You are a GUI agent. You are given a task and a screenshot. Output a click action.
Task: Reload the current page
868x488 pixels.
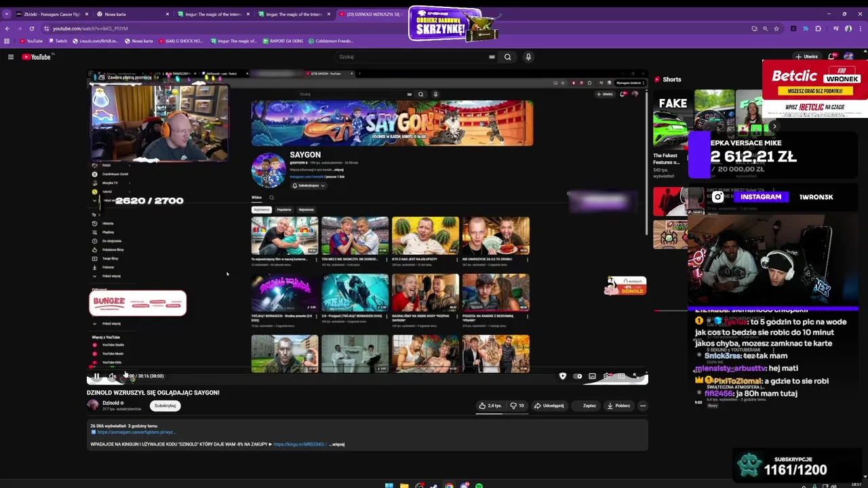[x=32, y=28]
